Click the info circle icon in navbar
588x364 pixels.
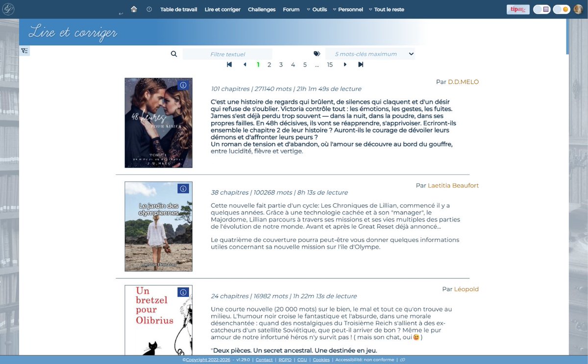pyautogui.click(x=149, y=9)
